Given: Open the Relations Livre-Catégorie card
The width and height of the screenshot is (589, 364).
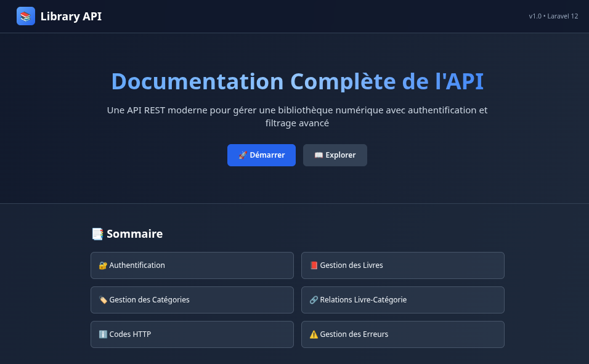Looking at the screenshot, I should click(x=402, y=299).
